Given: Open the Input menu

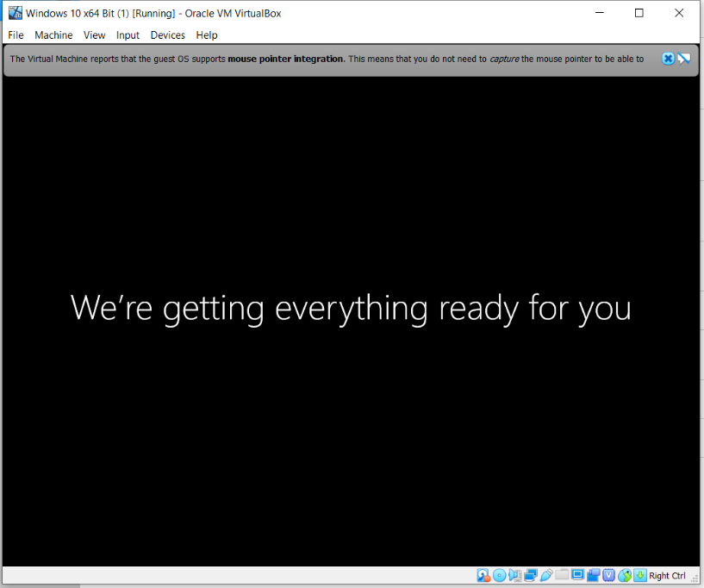Looking at the screenshot, I should point(128,34).
